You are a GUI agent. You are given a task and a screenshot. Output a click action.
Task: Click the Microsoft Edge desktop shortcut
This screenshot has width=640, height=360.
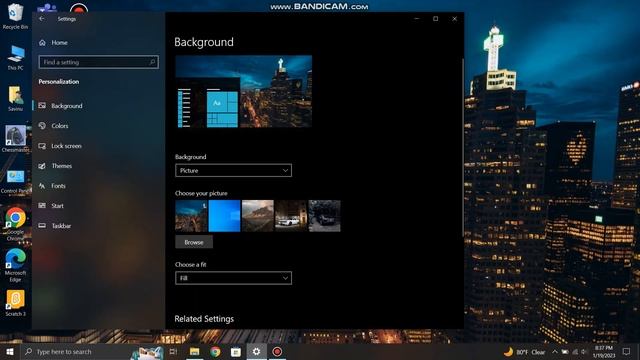[x=16, y=265]
